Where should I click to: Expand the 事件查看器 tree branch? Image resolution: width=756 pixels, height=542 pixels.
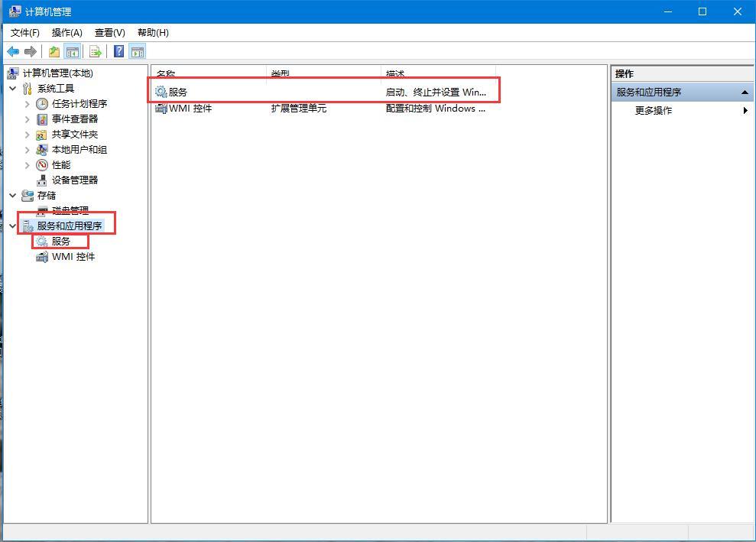coord(26,118)
